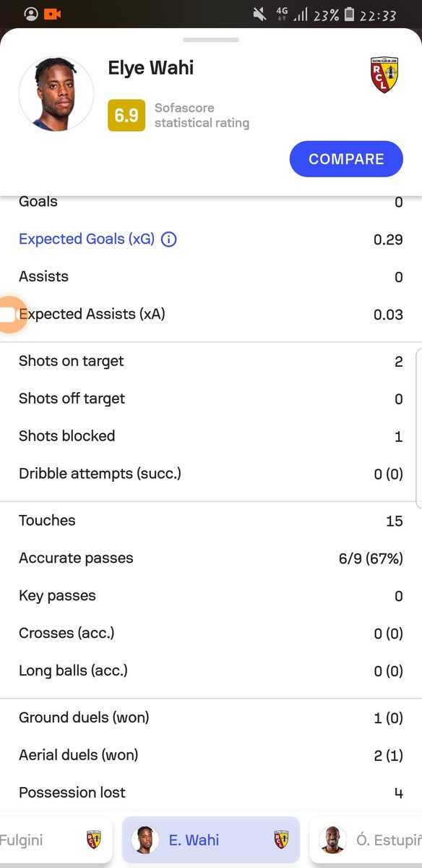Tap Elye Wahi's profile photo

click(x=56, y=94)
